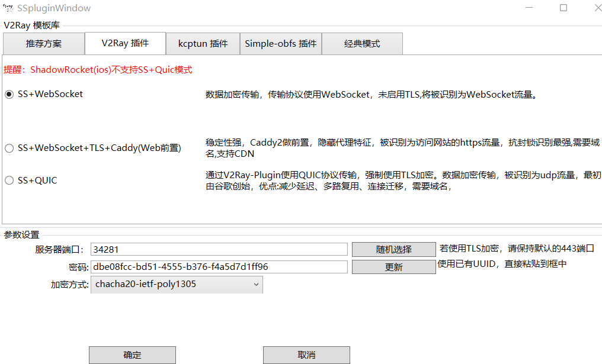Click the chevron arrow of chacha20-ietf-poly1305 combo box
602x364 pixels.
coord(256,285)
